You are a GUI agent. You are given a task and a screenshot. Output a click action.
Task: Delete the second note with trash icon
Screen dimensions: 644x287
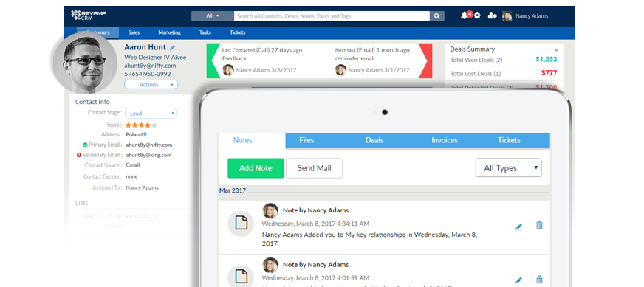click(x=539, y=280)
